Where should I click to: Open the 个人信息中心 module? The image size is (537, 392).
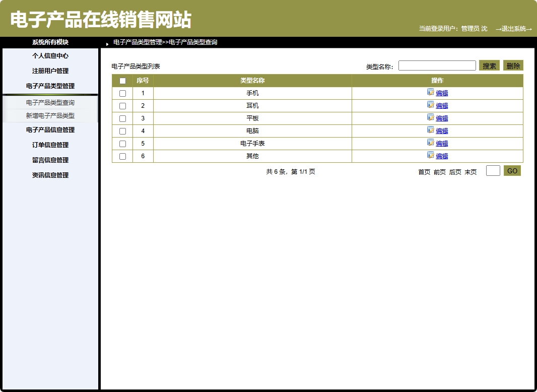pos(50,56)
